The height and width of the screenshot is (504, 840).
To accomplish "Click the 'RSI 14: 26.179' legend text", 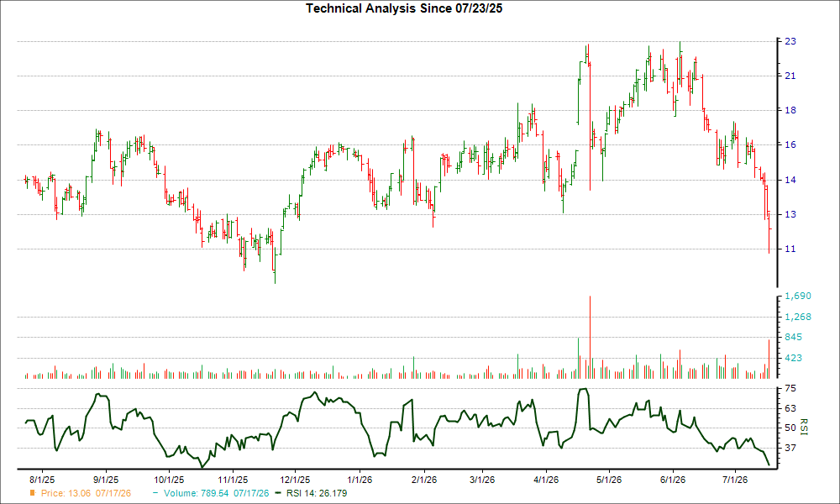I will pos(317,493).
